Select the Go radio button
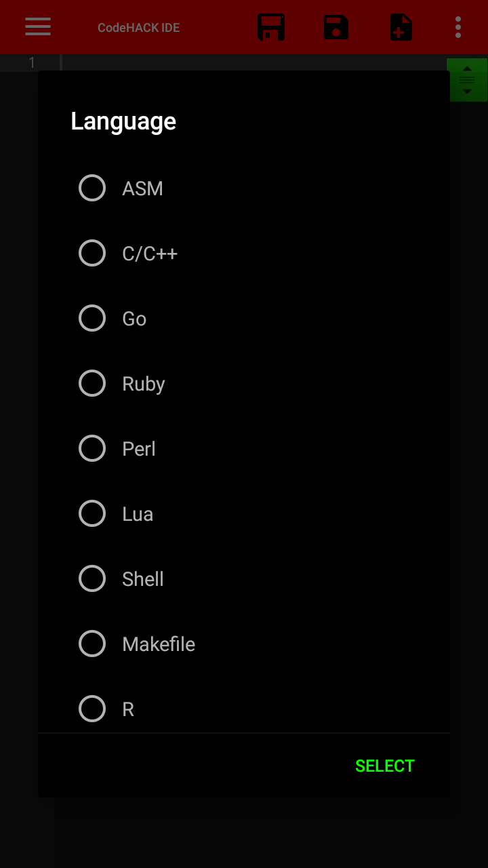The height and width of the screenshot is (868, 488). pyautogui.click(x=92, y=319)
